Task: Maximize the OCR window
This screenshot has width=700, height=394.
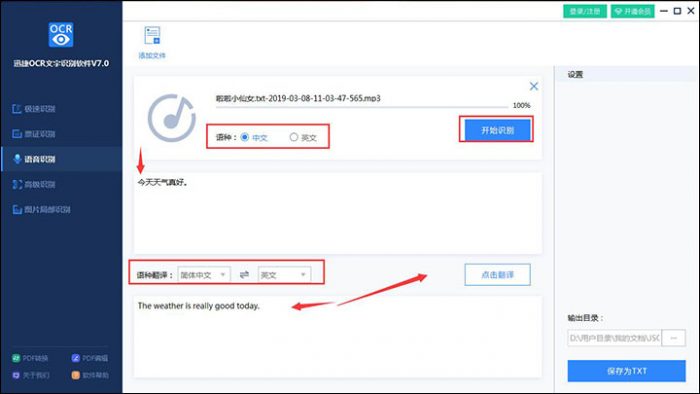Action: [677, 11]
